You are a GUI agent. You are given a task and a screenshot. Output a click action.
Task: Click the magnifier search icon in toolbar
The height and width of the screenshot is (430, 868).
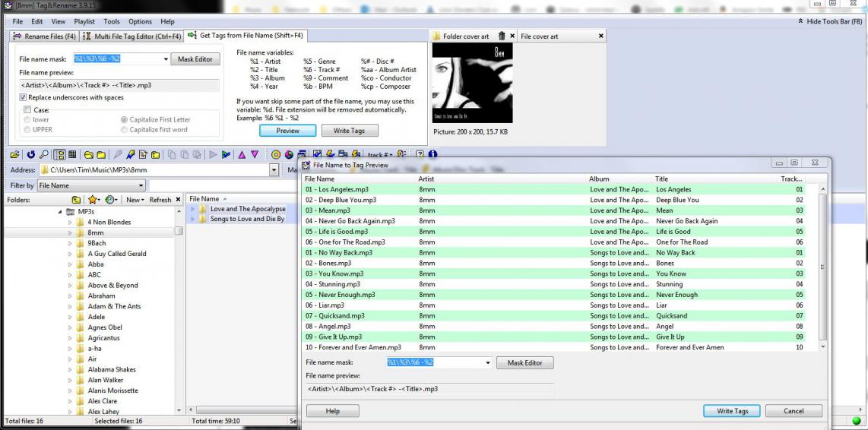click(x=44, y=154)
